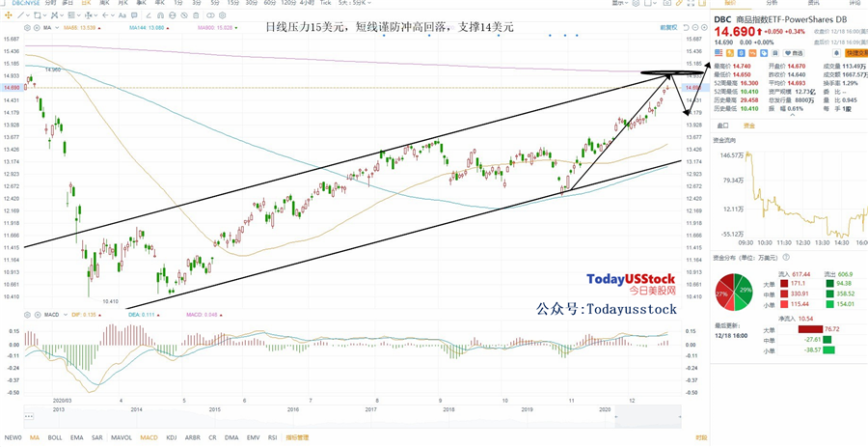Expand the rectangle tool dropdown arrow
This screenshot has width=868, height=447.
coord(44,15)
